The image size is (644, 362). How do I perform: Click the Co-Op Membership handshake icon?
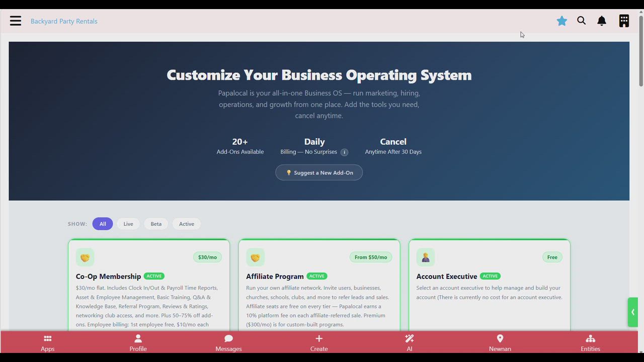coord(85,257)
